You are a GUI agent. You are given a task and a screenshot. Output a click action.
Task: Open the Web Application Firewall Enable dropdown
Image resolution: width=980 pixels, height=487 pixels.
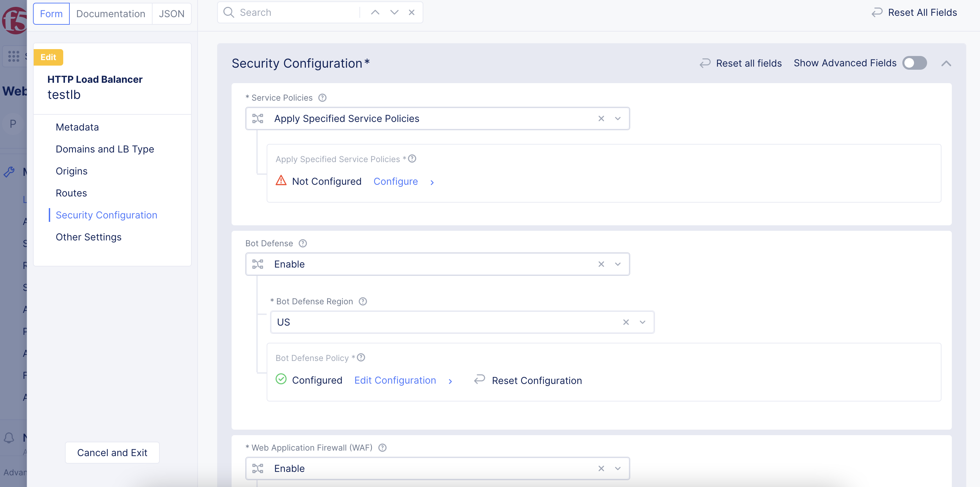pyautogui.click(x=617, y=468)
